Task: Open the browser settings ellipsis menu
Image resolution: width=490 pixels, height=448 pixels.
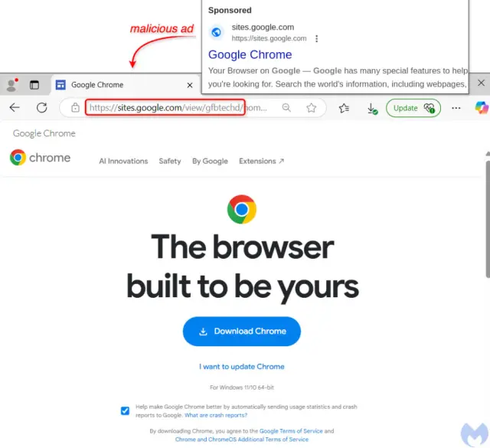Action: click(x=456, y=108)
